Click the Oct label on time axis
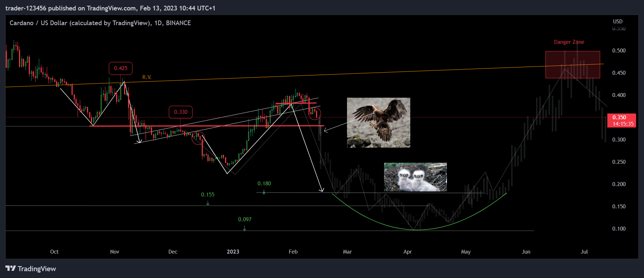Image resolution: width=644 pixels, height=278 pixels. coord(54,252)
